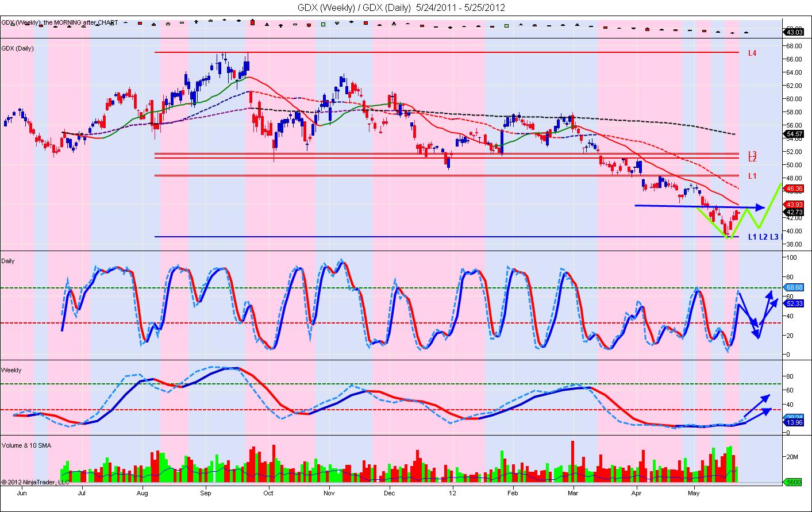
Task: Click the green 5600 volume marker
Action: click(x=794, y=483)
